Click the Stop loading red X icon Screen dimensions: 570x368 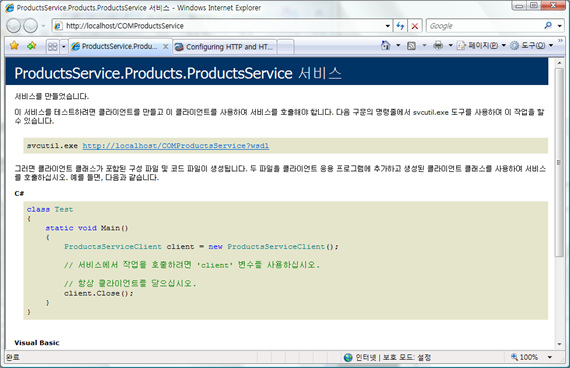pyautogui.click(x=414, y=26)
